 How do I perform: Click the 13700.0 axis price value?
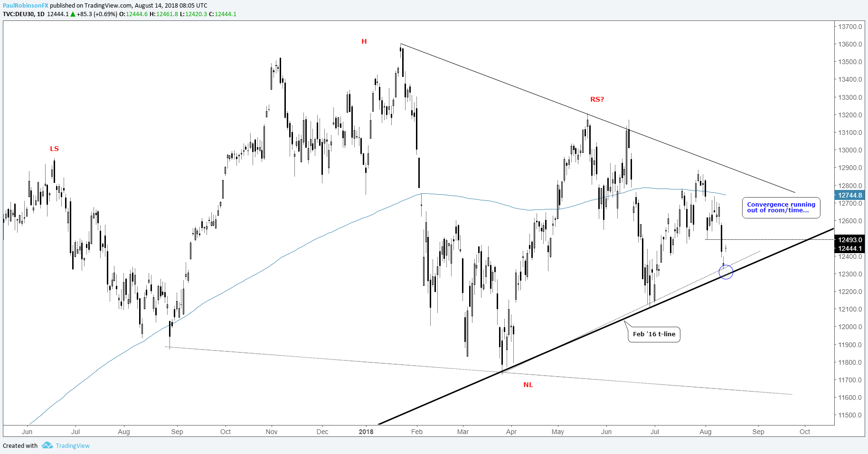pos(850,27)
